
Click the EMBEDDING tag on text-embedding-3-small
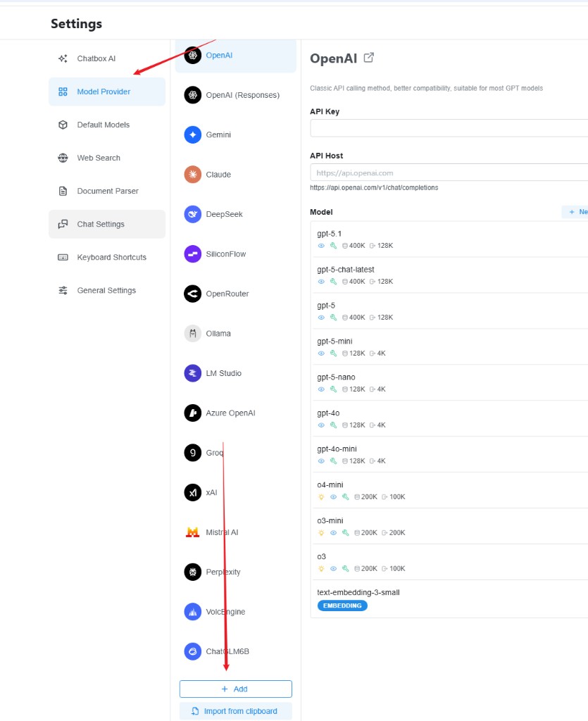click(342, 606)
